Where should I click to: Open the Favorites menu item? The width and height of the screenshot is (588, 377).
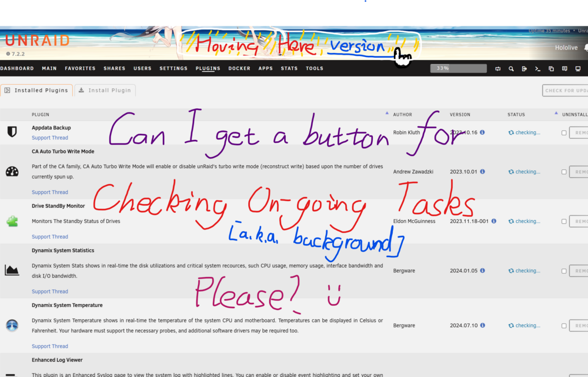coord(80,68)
